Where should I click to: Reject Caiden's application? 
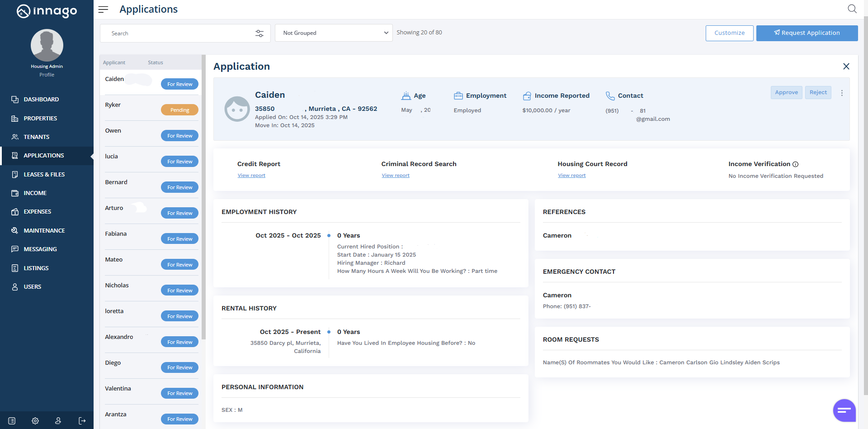click(818, 92)
